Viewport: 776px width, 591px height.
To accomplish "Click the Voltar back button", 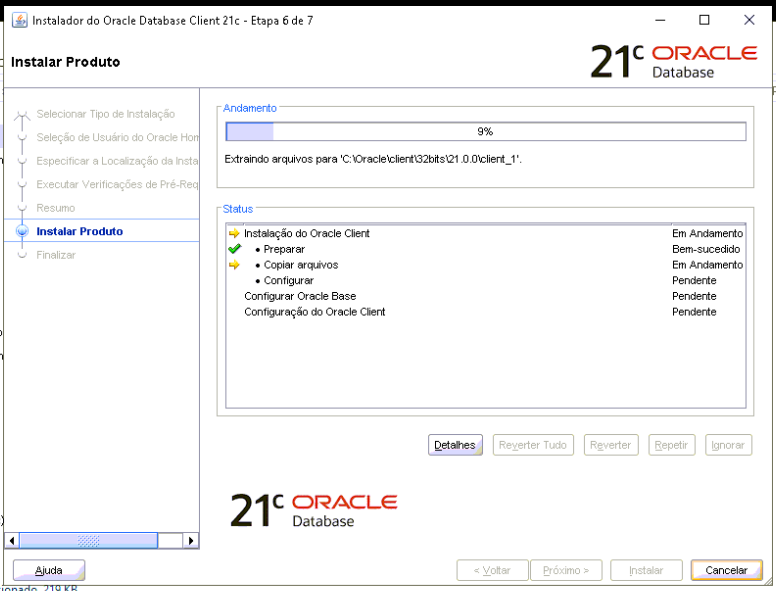I will (492, 570).
